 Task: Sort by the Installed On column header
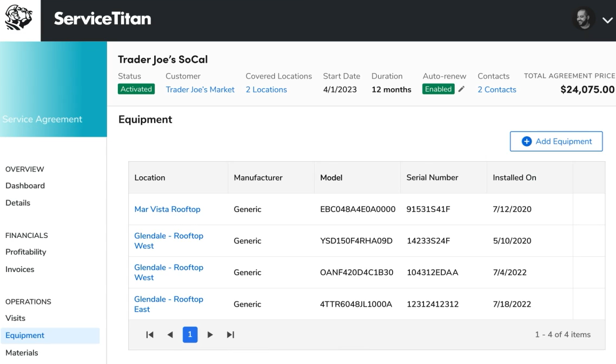514,177
